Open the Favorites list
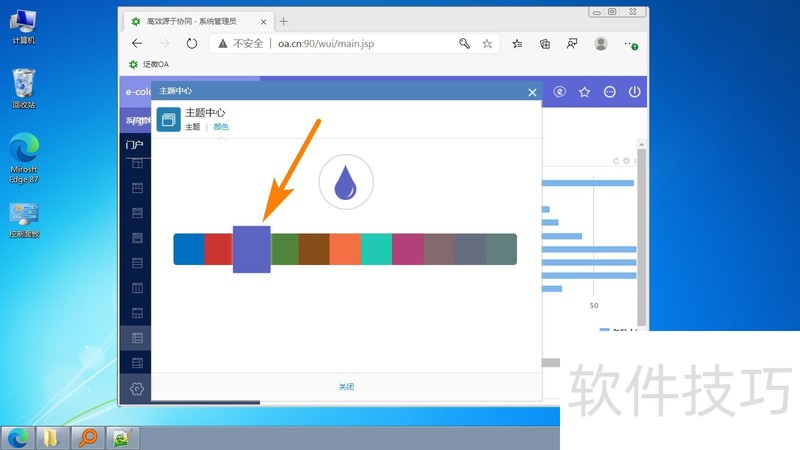 coord(517,44)
